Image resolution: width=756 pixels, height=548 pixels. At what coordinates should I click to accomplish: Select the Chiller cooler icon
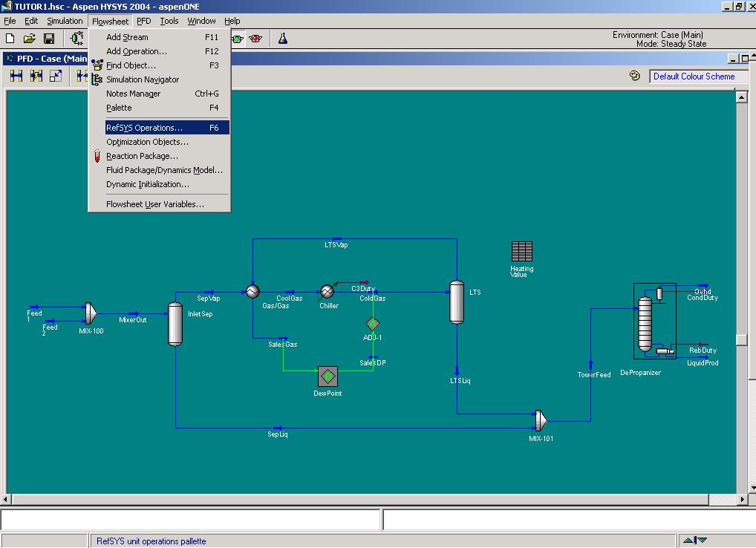pyautogui.click(x=327, y=291)
